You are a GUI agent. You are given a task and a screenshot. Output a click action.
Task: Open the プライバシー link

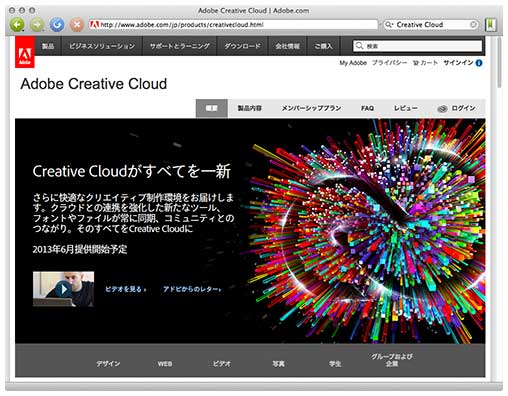389,63
